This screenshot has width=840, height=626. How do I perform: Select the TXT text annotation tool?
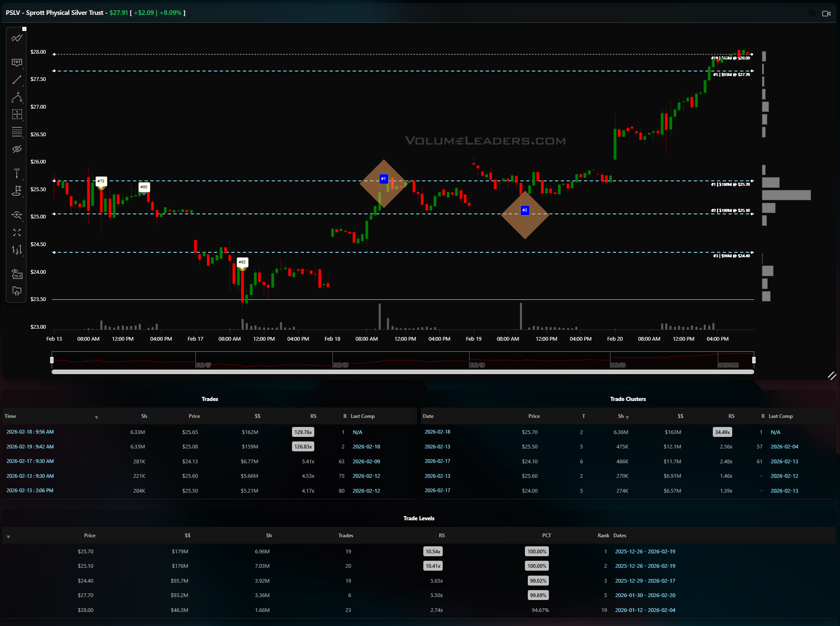click(x=17, y=62)
